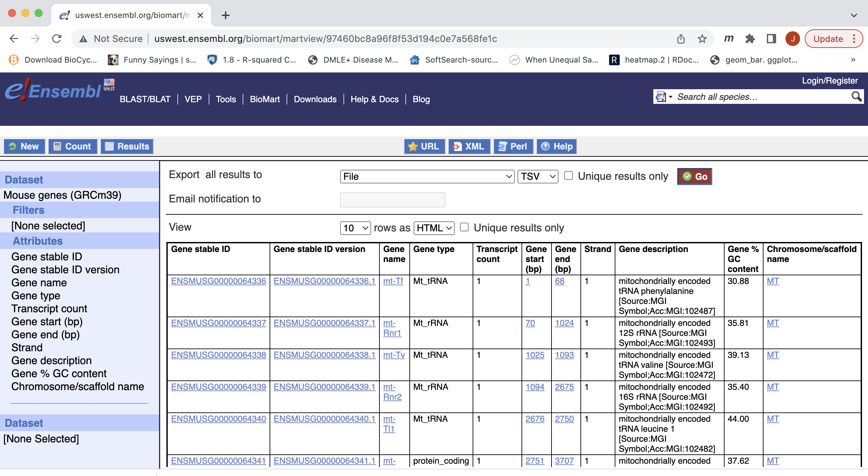Toggle Unique results only export checkbox
The width and height of the screenshot is (868, 476).
[x=567, y=176]
